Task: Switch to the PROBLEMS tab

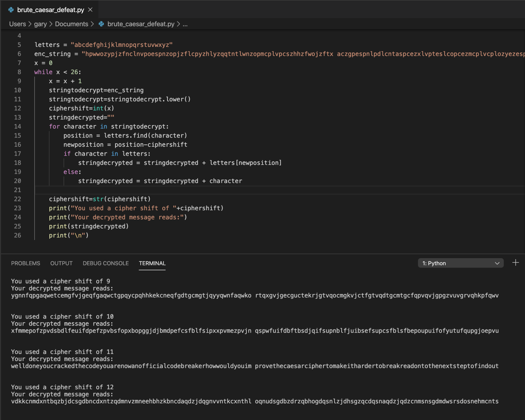Action: pyautogui.click(x=25, y=263)
